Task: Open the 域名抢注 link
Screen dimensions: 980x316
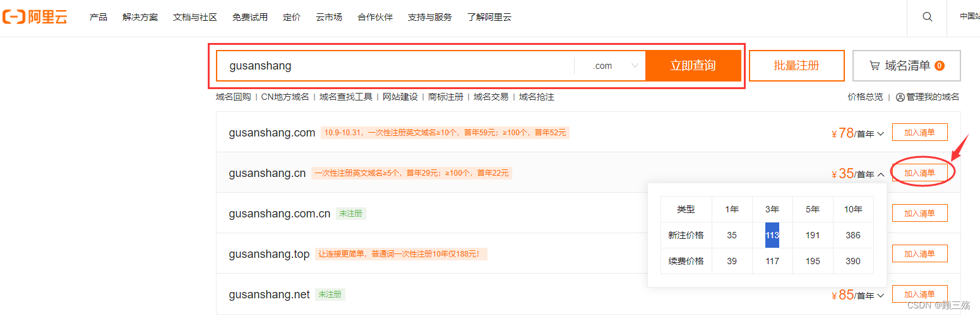Action: pyautogui.click(x=537, y=97)
